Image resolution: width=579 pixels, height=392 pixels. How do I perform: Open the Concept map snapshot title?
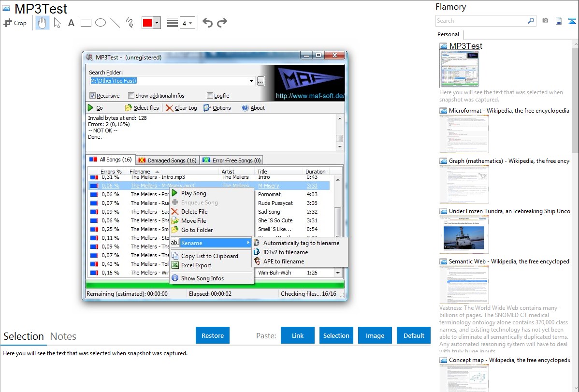(509, 360)
